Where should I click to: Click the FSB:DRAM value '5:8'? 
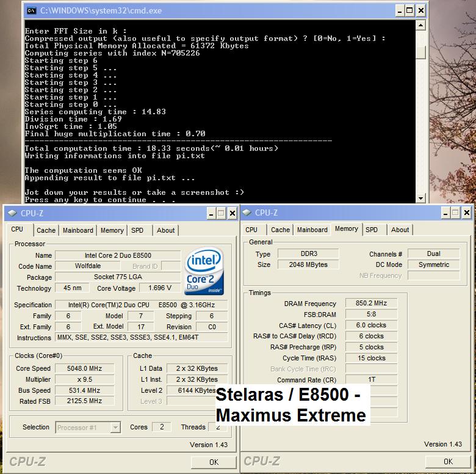[x=371, y=314]
